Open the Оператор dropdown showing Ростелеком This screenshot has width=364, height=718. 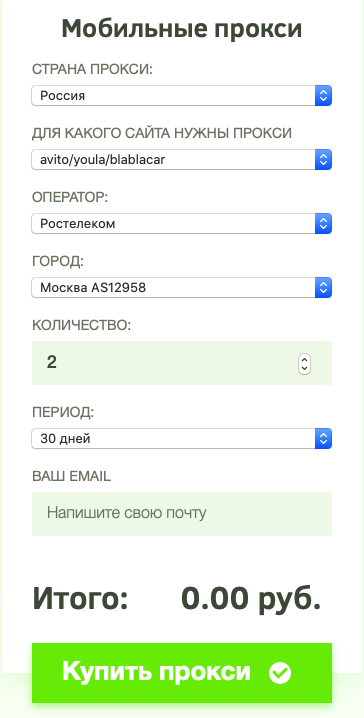(x=181, y=224)
